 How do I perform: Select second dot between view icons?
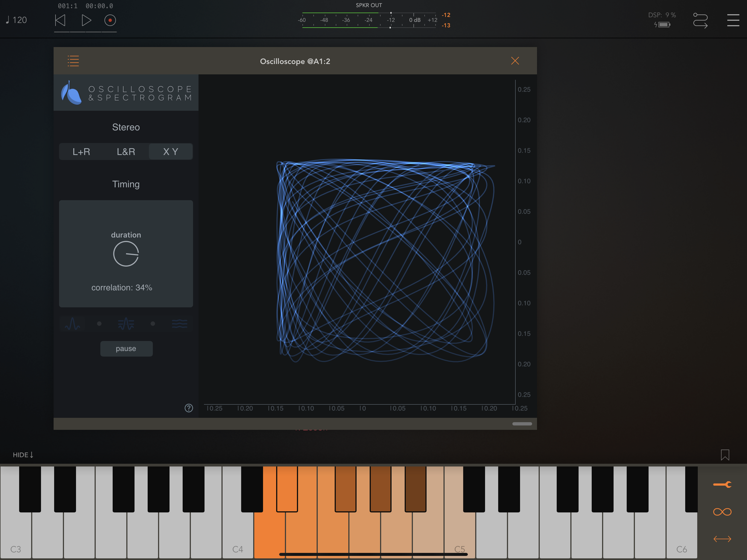click(x=153, y=323)
